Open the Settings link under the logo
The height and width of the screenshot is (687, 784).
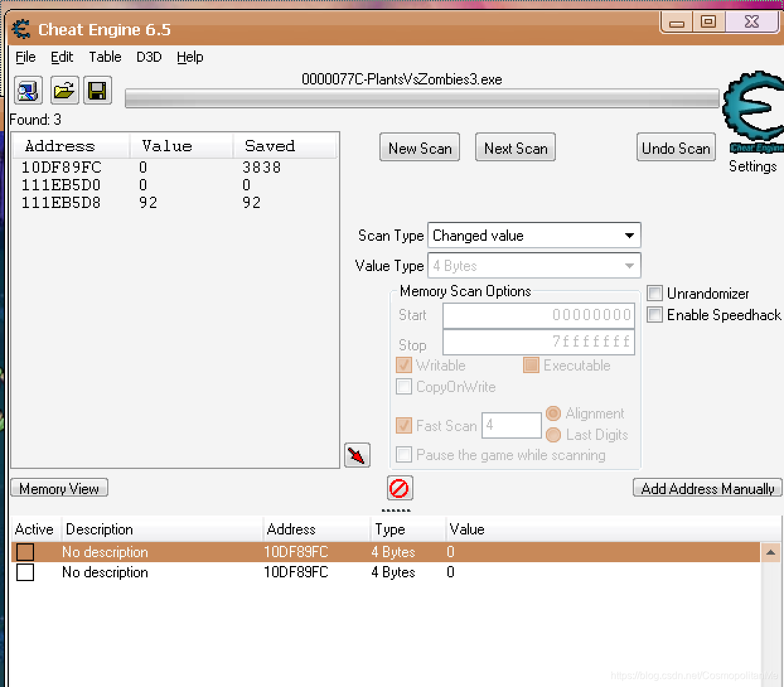(x=753, y=166)
